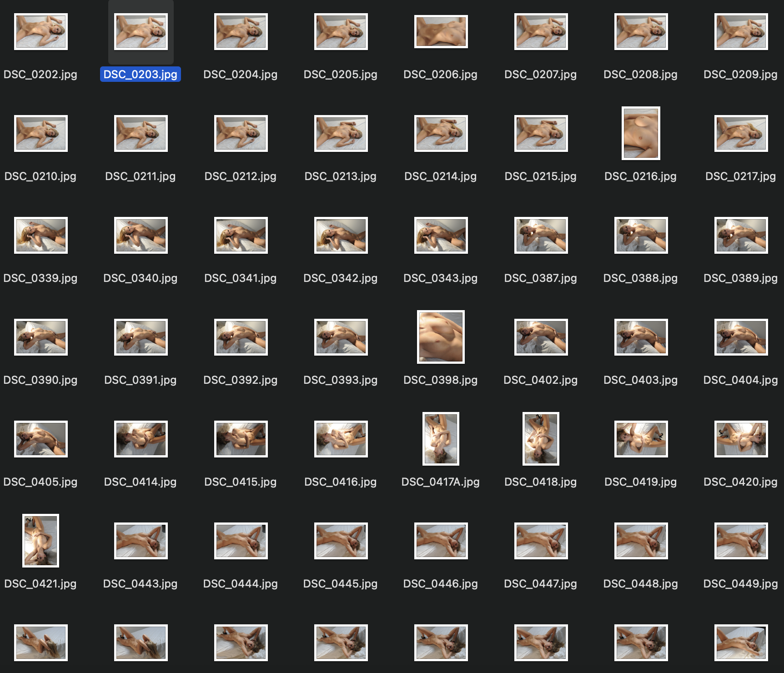Image resolution: width=784 pixels, height=673 pixels.
Task: Select the DSC_0211.jpg file thumbnail
Action: coord(141,133)
